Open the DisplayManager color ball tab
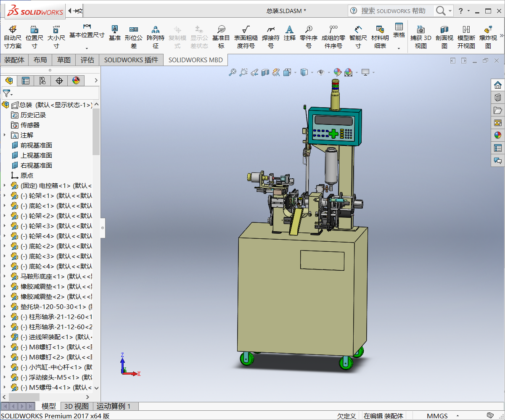 76,81
